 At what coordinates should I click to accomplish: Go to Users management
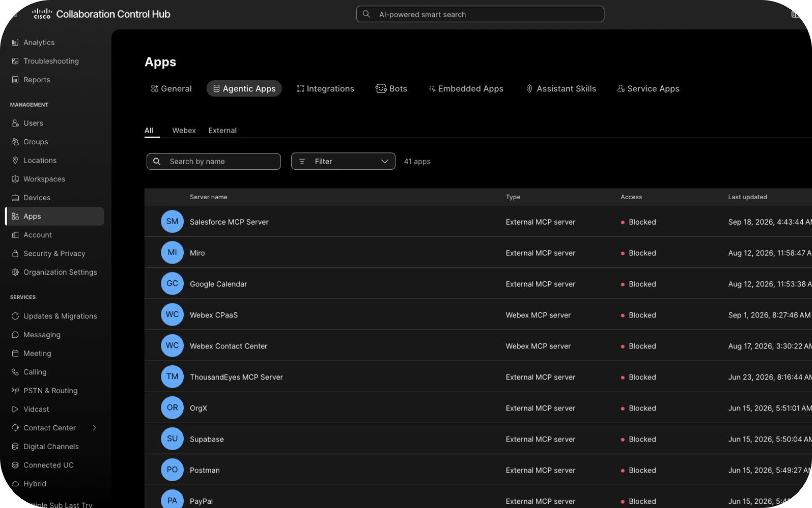[28, 123]
